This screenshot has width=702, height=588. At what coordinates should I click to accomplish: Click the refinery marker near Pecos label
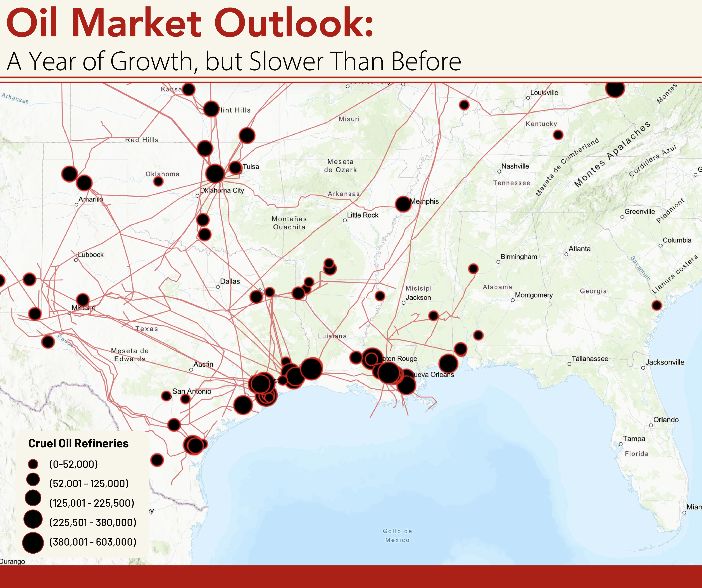tap(48, 342)
